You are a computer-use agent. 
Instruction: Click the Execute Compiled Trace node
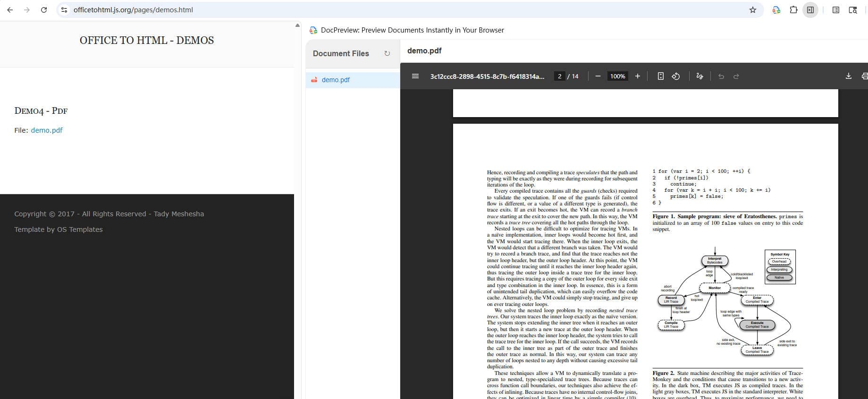coord(757,324)
